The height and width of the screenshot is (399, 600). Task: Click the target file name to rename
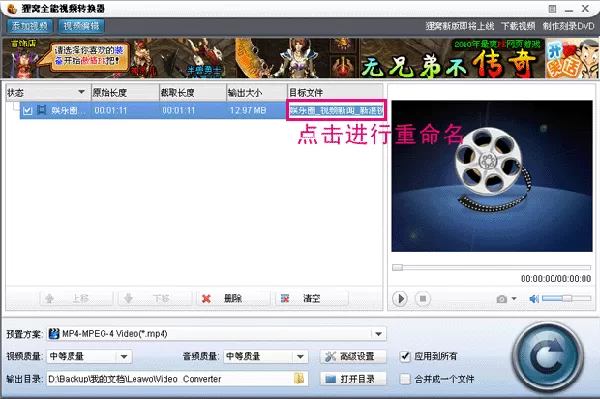click(336, 111)
